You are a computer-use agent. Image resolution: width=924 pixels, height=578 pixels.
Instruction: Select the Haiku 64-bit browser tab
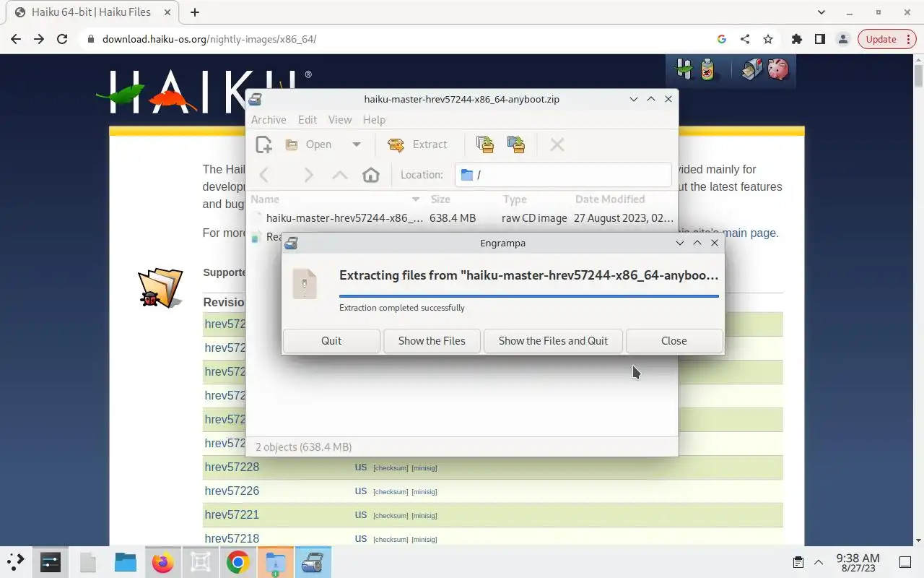click(92, 12)
